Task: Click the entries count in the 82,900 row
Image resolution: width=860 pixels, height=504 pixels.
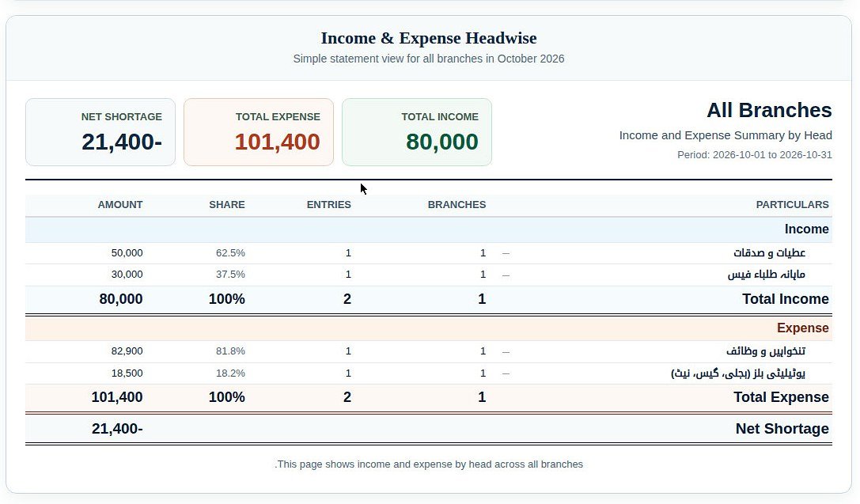Action: click(x=348, y=351)
